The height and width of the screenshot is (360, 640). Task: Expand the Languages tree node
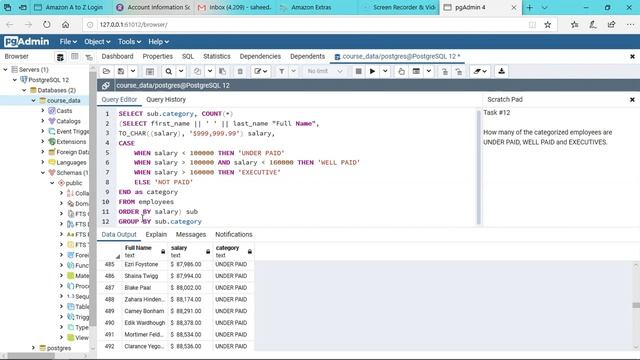pyautogui.click(x=42, y=162)
